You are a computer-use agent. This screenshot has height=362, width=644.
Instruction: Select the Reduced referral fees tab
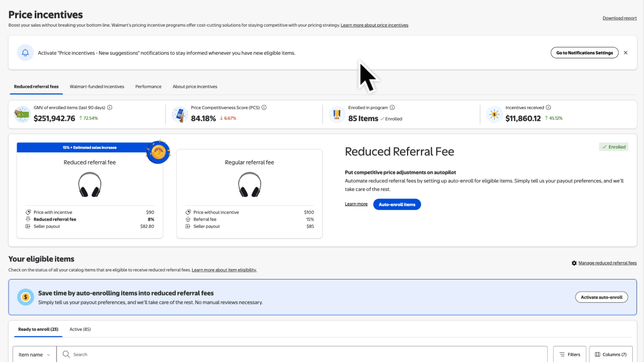click(36, 86)
